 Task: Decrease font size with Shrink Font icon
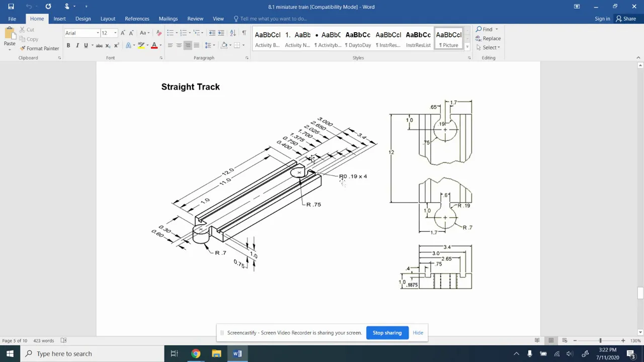(x=131, y=33)
